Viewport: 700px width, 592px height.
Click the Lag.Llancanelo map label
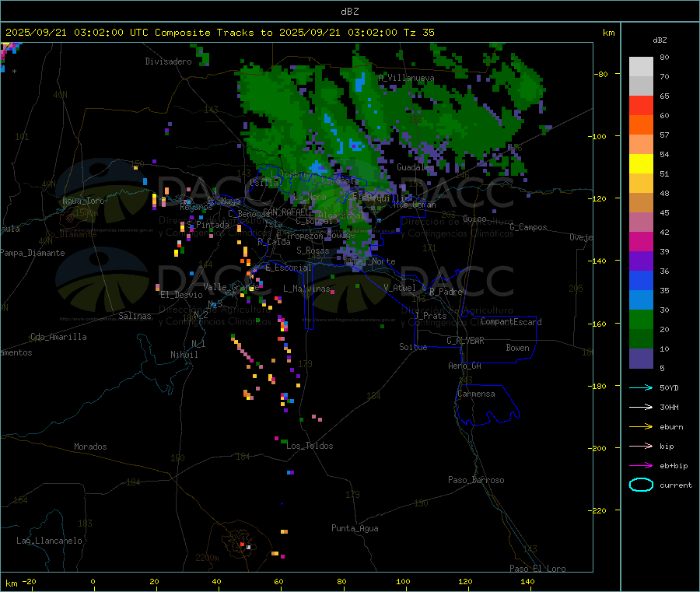click(49, 541)
